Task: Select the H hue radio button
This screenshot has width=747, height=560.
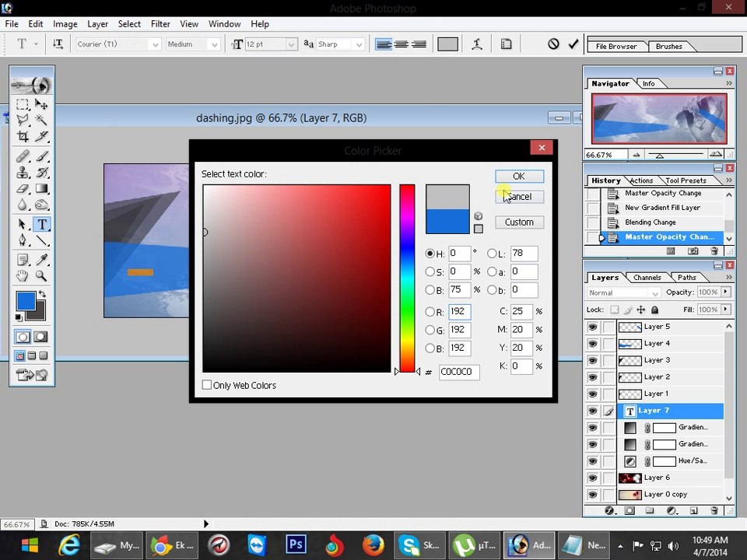Action: coord(430,254)
